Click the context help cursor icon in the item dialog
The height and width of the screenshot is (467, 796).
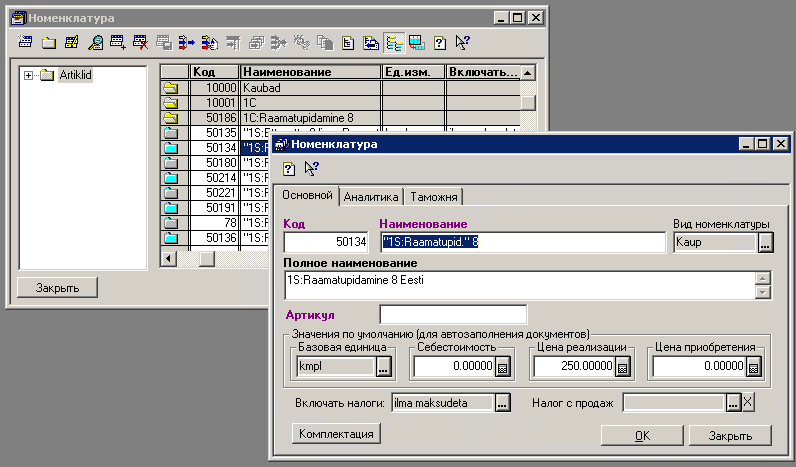coord(311,169)
